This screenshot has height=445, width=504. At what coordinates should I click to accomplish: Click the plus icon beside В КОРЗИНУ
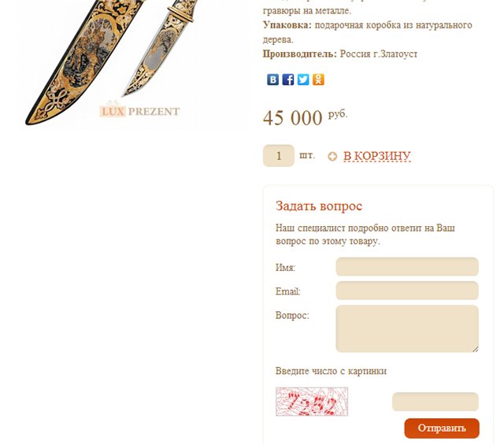tap(332, 157)
